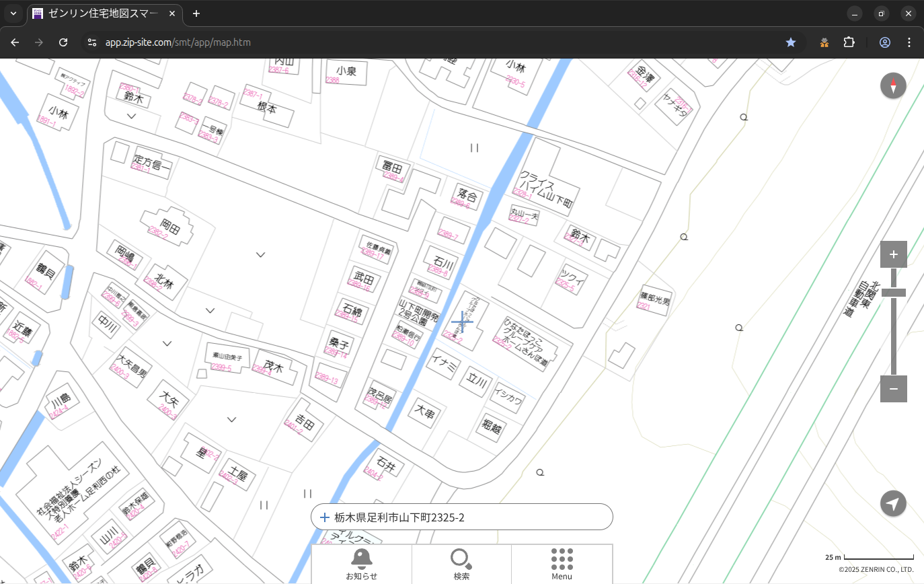The image size is (924, 584).
Task: Click the current location arrow button
Action: [893, 503]
